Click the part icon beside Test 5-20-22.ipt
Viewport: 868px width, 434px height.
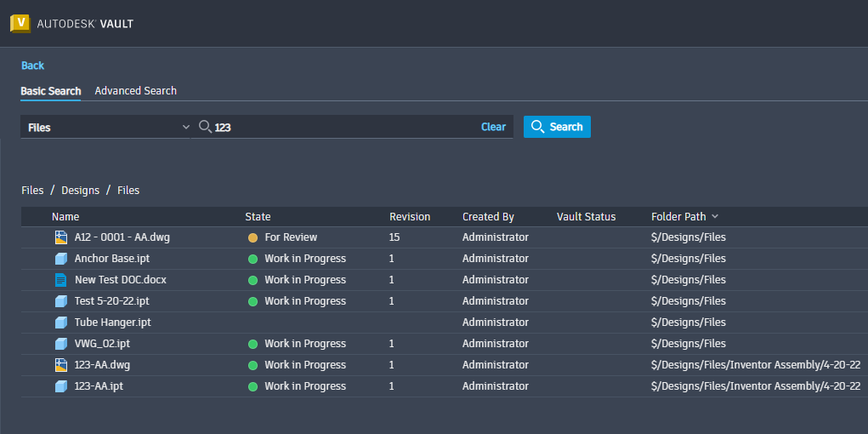60,301
